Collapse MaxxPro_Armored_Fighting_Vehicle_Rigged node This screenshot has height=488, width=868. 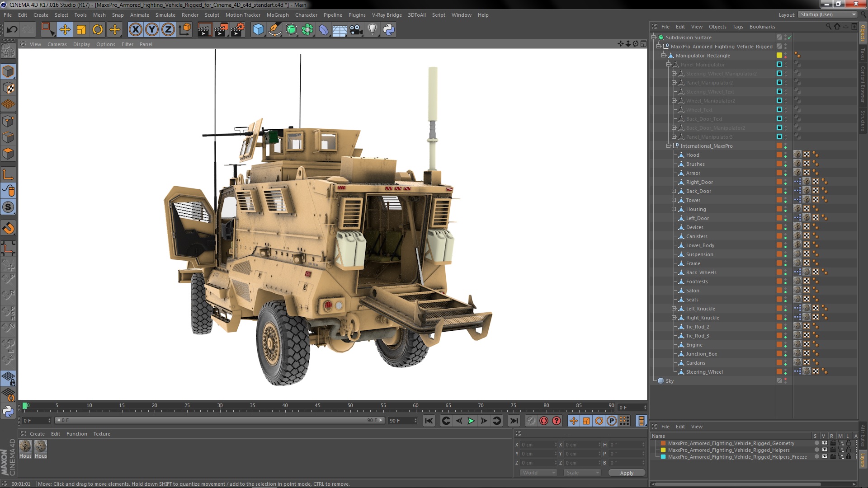point(659,47)
